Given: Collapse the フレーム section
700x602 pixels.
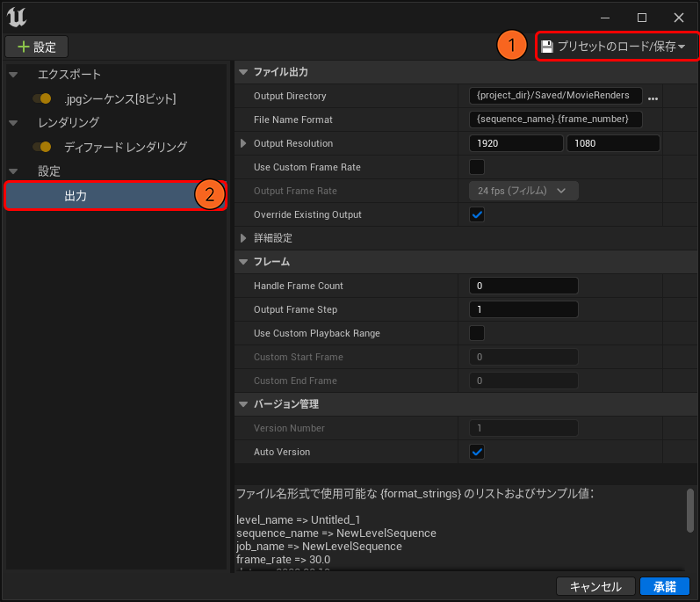Looking at the screenshot, I should (x=243, y=262).
